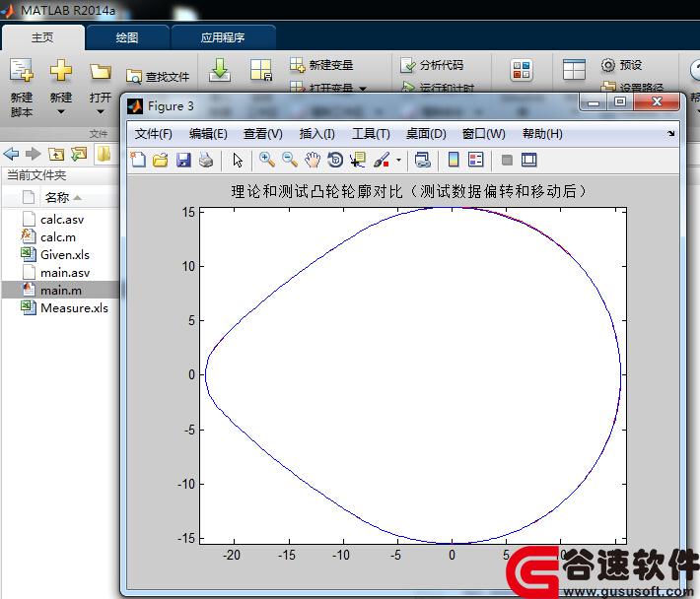Click 新建脚本 button in MATLAB ribbon
Viewport: 700px width, 599px height.
pos(22,88)
